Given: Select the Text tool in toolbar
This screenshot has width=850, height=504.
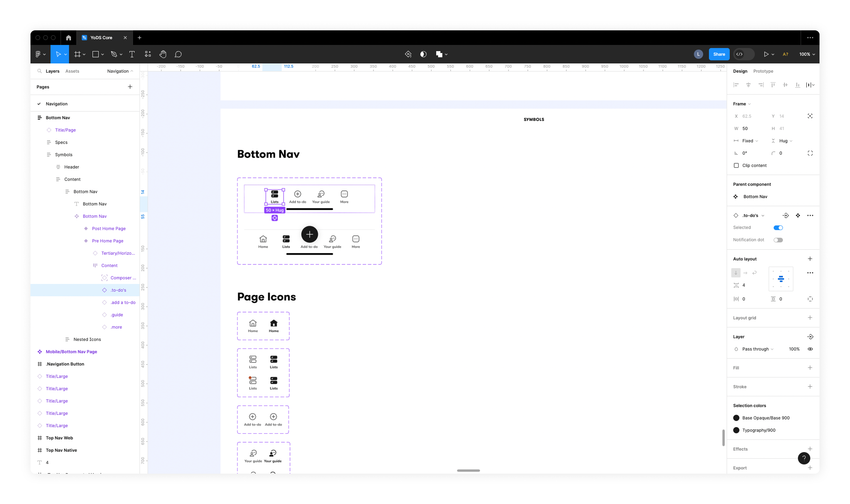Looking at the screenshot, I should (x=132, y=54).
